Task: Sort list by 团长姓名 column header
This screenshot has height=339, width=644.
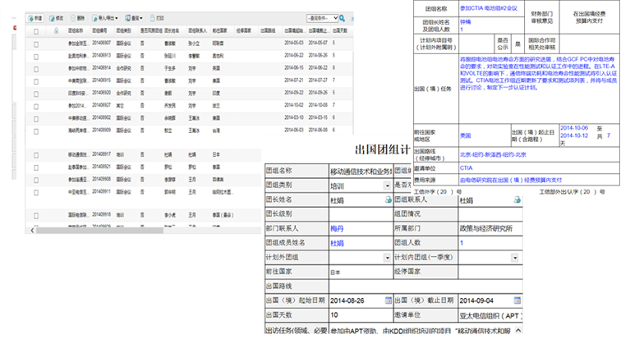Action: click(x=172, y=31)
